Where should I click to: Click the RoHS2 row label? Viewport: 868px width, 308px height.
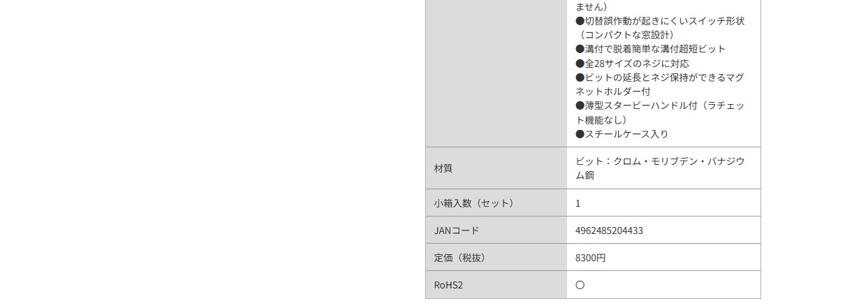[448, 285]
